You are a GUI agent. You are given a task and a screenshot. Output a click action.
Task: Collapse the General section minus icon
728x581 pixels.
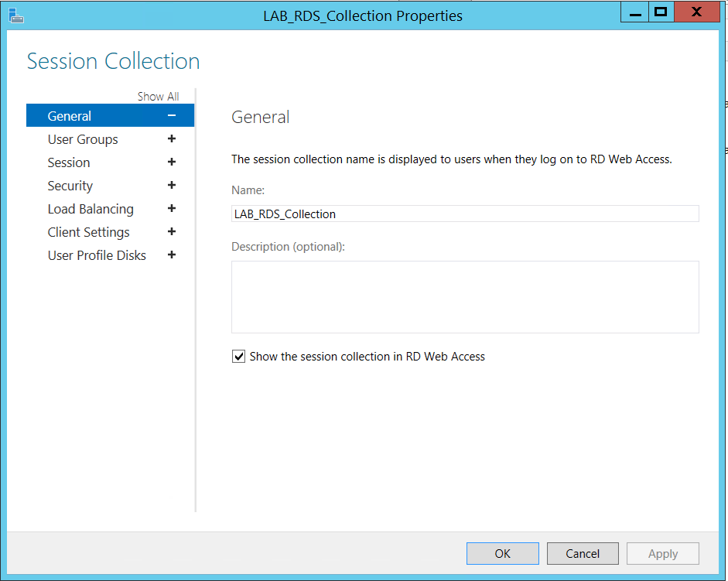pos(172,116)
